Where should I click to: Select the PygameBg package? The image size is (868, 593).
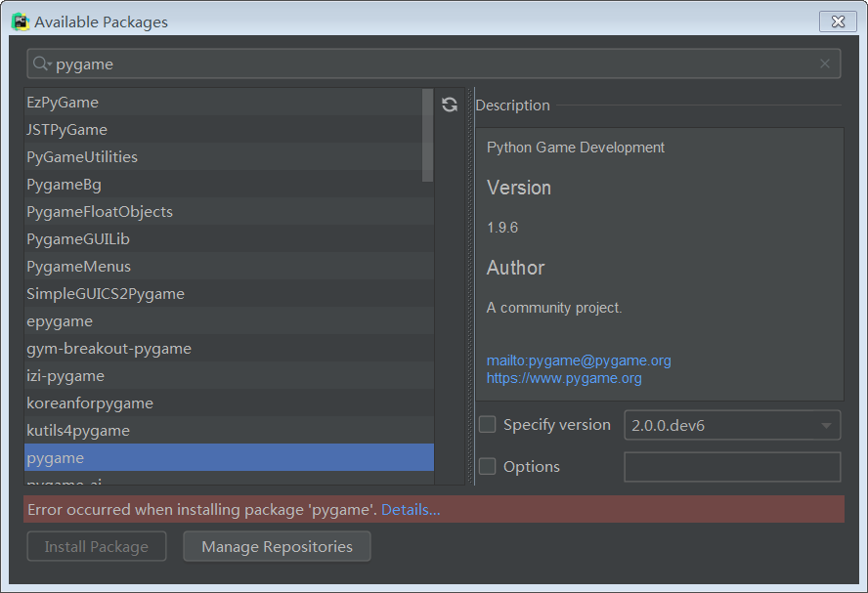(x=229, y=185)
